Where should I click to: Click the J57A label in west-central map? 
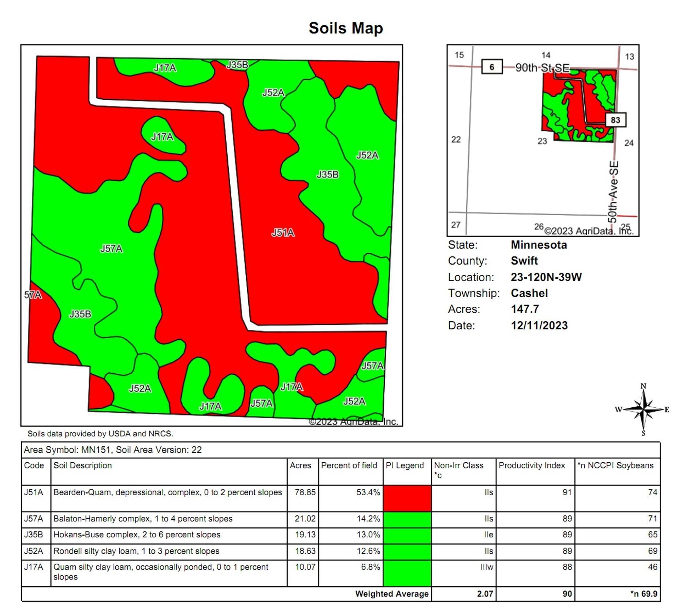(111, 249)
